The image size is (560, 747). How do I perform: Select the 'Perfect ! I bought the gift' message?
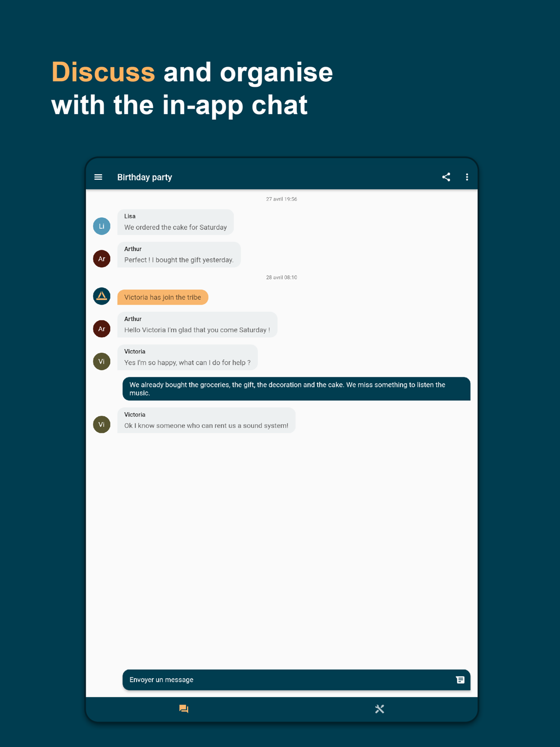click(179, 255)
